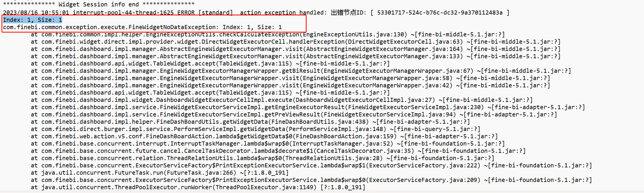Viewport: 644px width, 193px height.
Task: Click the AbstractEngineWidgetExecutorManager.java:133 stack line
Action: pos(296,56)
